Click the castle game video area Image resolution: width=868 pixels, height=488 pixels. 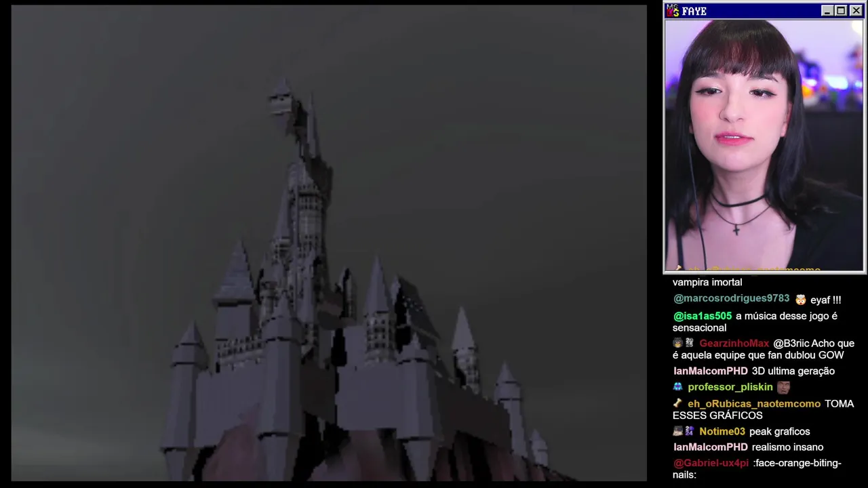(x=329, y=243)
